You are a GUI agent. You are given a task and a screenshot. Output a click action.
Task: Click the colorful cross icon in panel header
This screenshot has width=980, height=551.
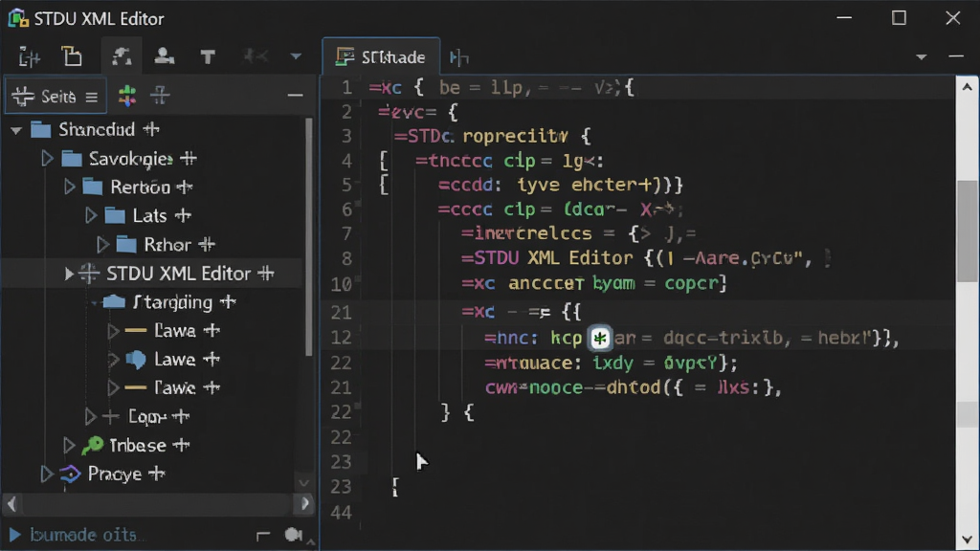click(127, 96)
